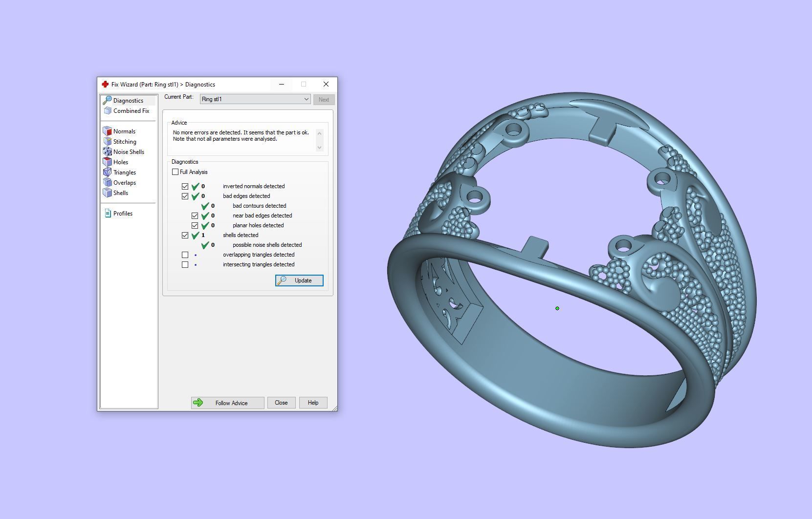Open the Combined Fix page
This screenshot has width=812, height=519.
tap(128, 111)
